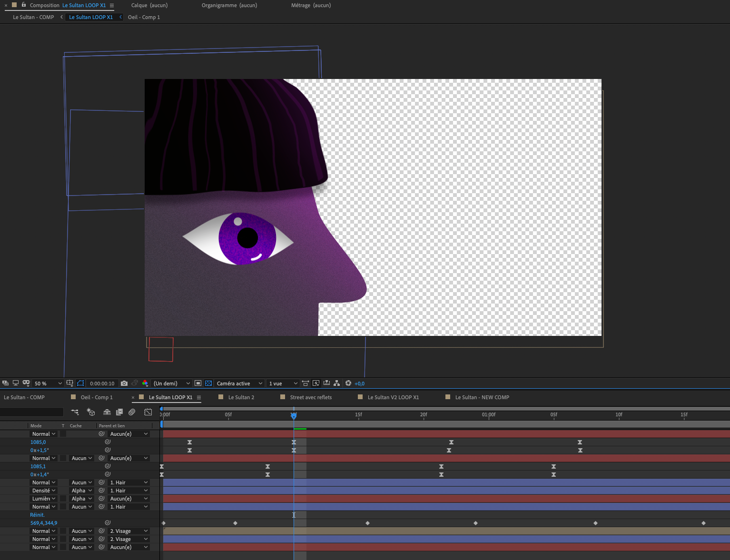The width and height of the screenshot is (730, 560).
Task: Open composition flowchart icon in viewer bar
Action: click(337, 383)
